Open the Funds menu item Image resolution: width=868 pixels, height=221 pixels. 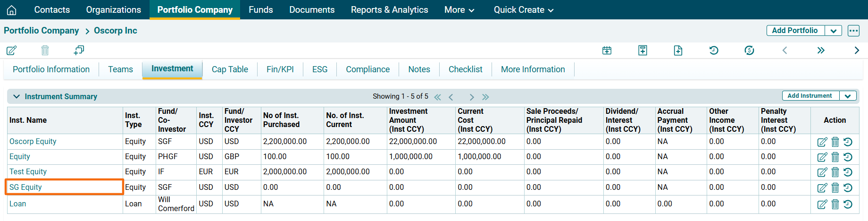tap(260, 10)
